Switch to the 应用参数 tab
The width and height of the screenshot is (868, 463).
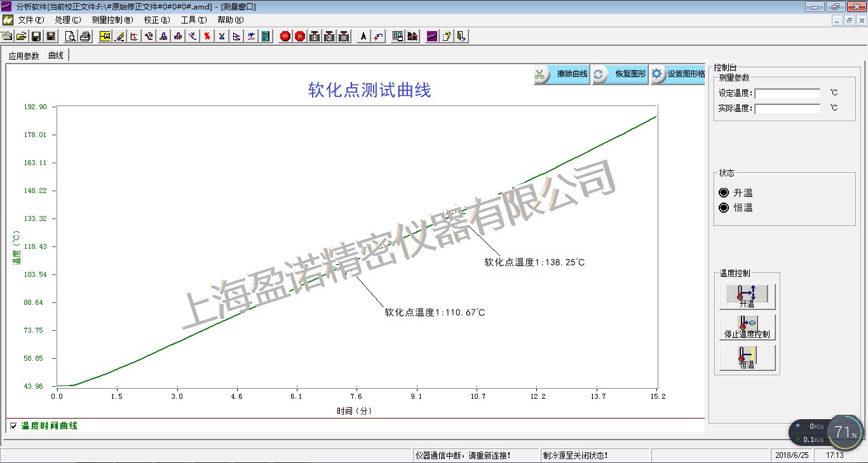coord(24,56)
